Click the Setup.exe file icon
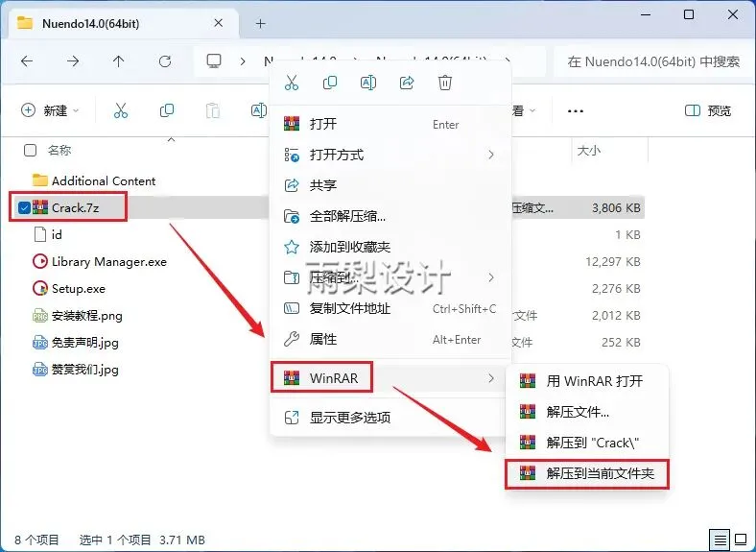 (40, 289)
